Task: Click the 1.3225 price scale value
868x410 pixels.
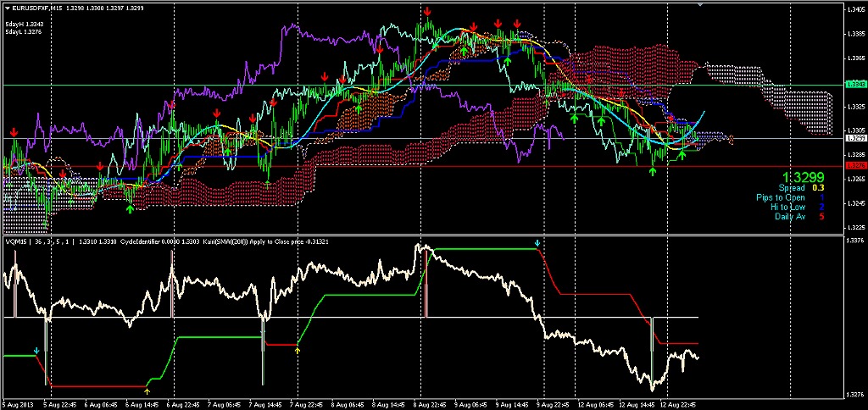Action: 855,227
